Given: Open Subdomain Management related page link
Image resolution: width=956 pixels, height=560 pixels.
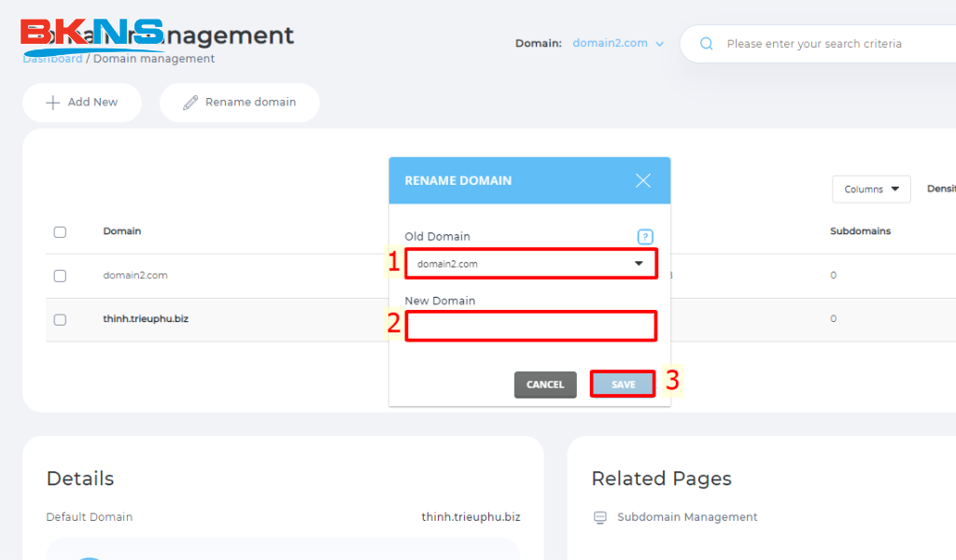Looking at the screenshot, I should pos(687,517).
